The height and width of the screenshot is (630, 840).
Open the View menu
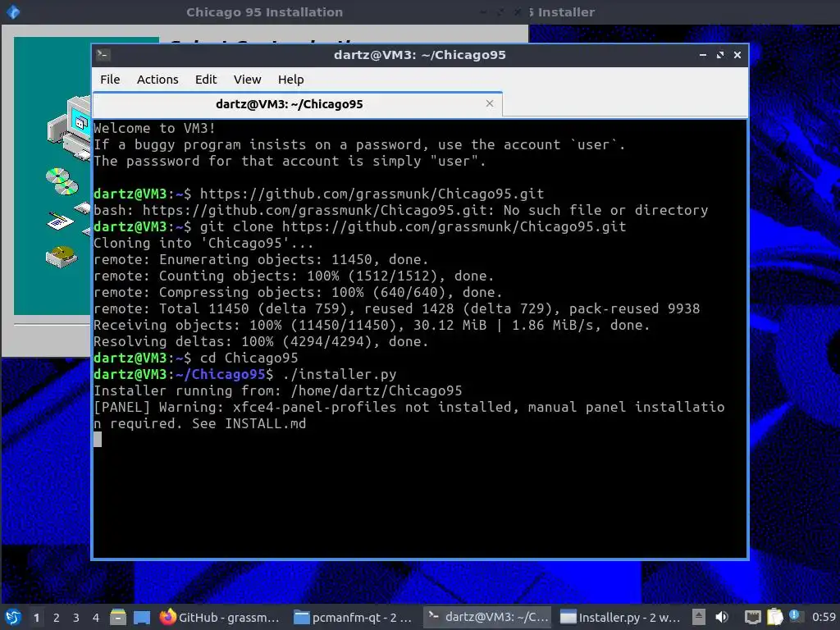[247, 80]
